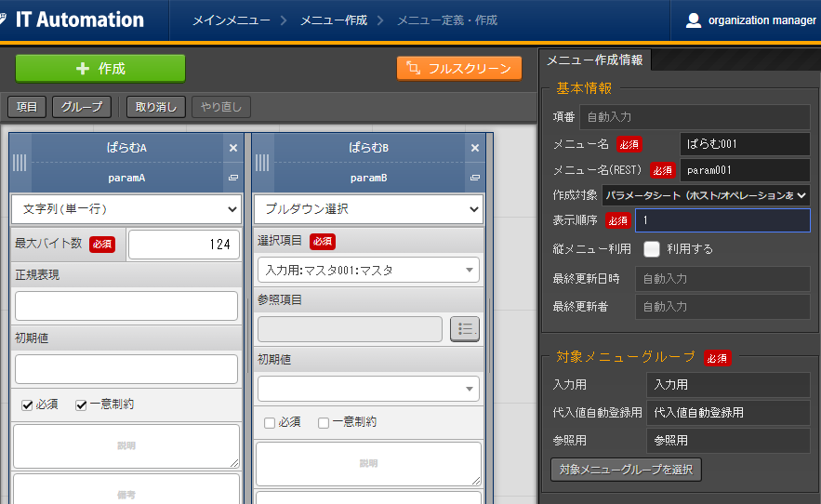Close the ぱらむA column with X
Viewport: 821px width, 504px height.
click(233, 148)
